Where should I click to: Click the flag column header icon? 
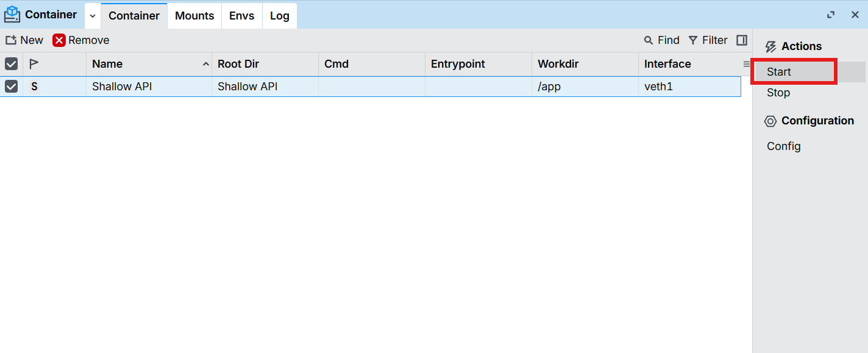pos(34,64)
